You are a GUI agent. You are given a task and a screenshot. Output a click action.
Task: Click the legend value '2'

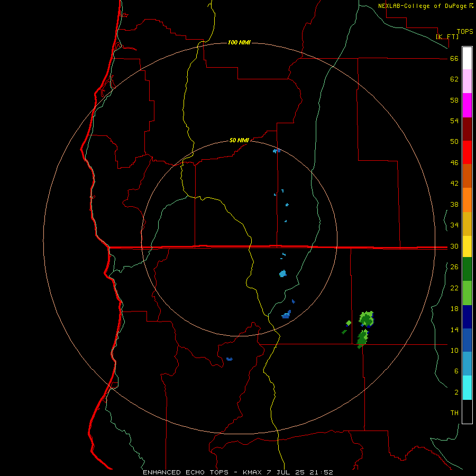click(x=456, y=392)
